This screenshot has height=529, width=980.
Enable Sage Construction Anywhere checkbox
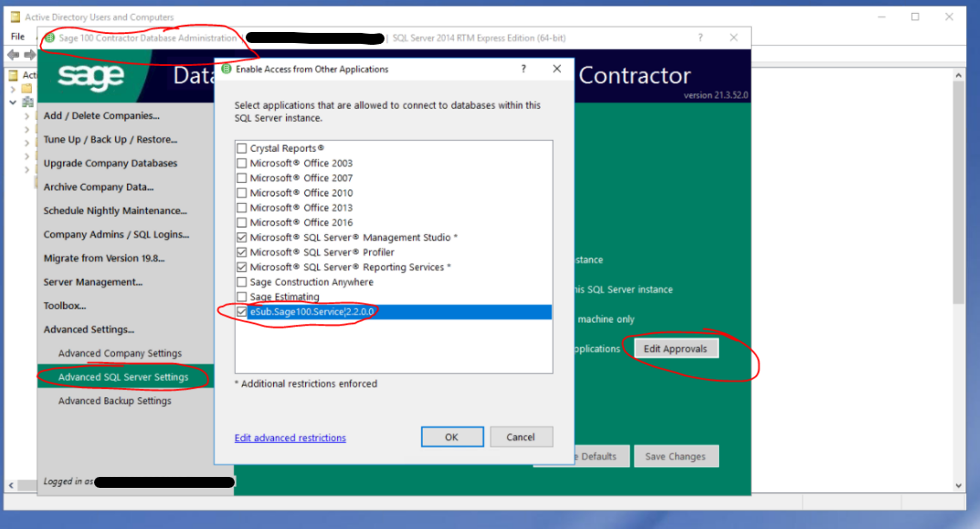pos(242,282)
